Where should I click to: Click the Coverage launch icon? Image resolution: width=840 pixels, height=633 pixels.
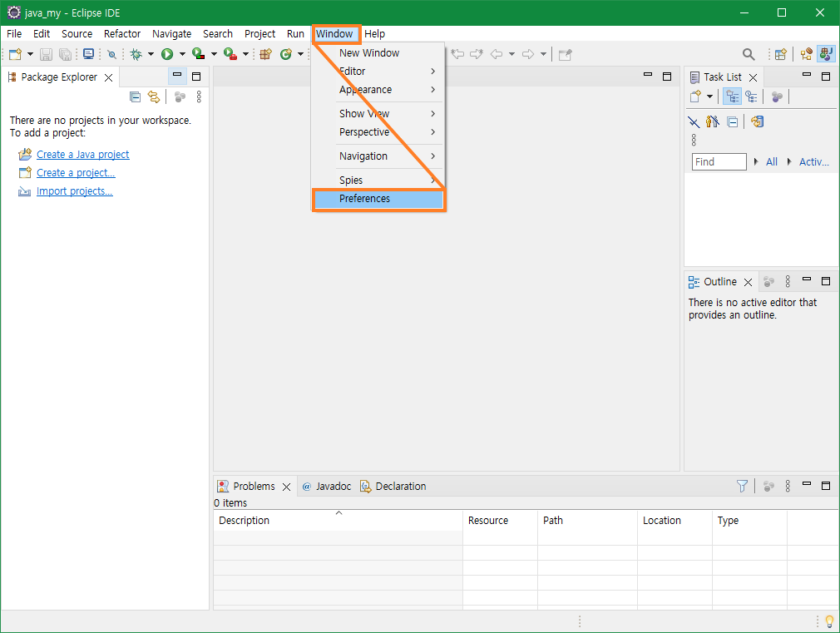[x=198, y=54]
